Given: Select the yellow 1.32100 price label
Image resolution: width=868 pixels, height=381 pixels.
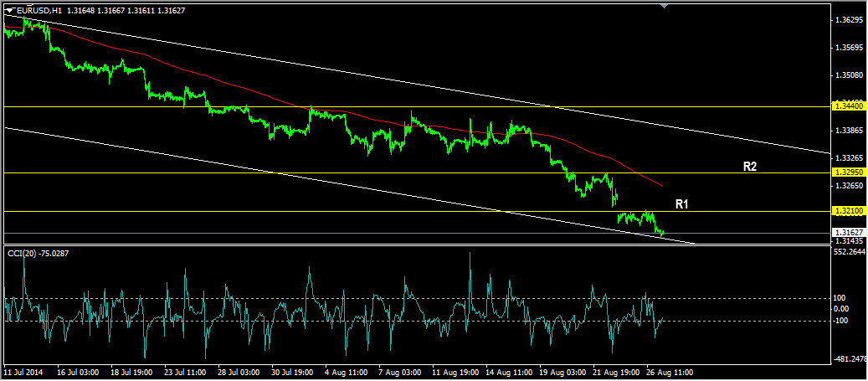Looking at the screenshot, I should point(850,212).
